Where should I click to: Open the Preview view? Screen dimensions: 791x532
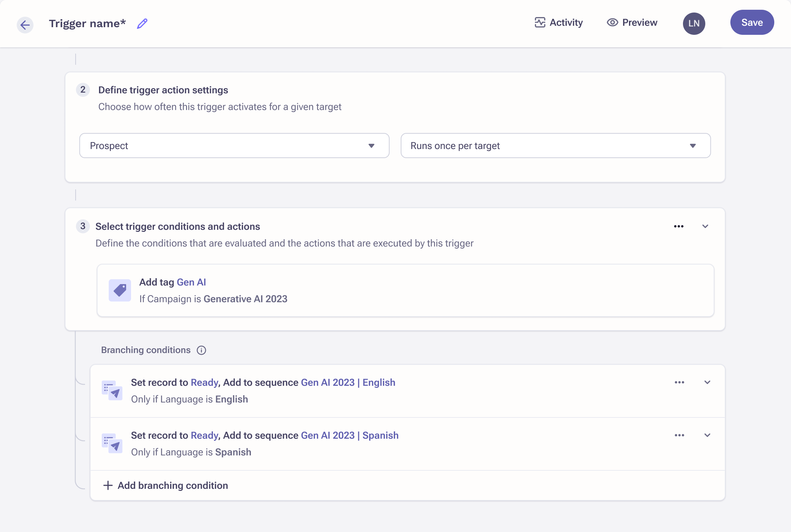[x=632, y=23]
